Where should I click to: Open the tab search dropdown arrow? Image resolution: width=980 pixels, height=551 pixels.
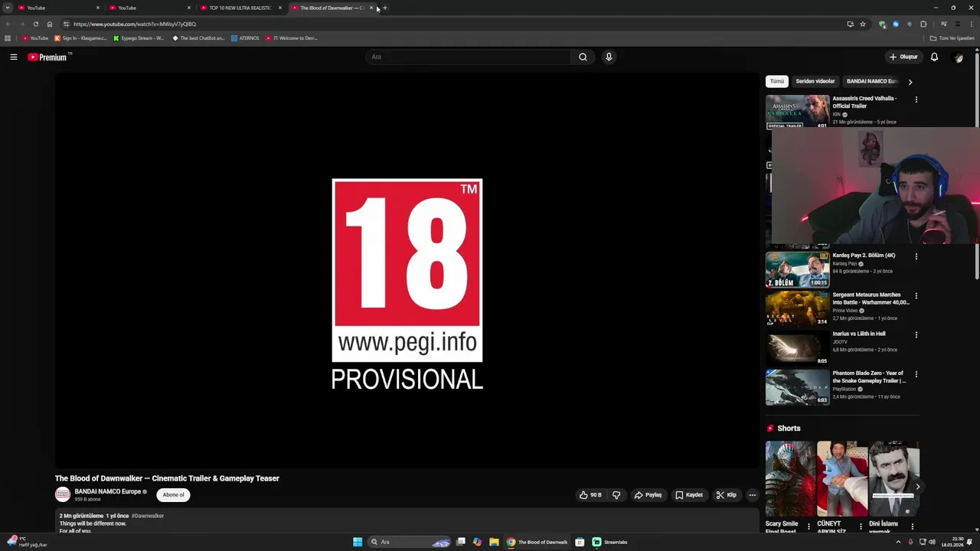pyautogui.click(x=7, y=8)
